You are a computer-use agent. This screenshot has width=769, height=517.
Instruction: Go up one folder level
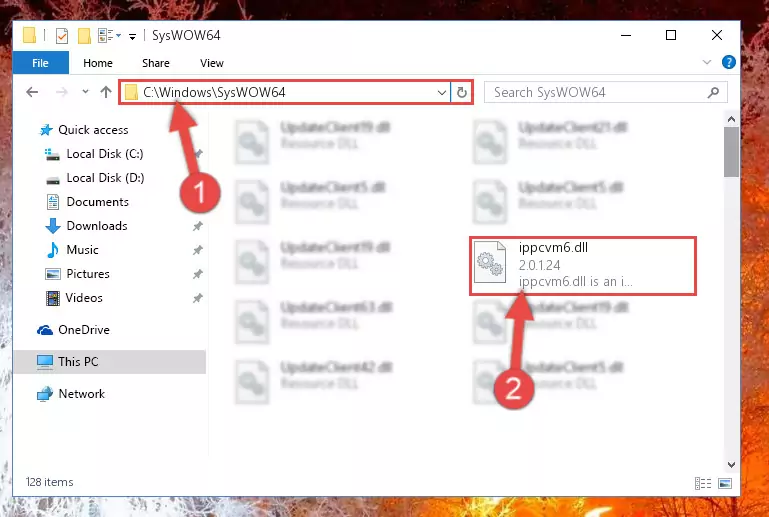[x=106, y=92]
